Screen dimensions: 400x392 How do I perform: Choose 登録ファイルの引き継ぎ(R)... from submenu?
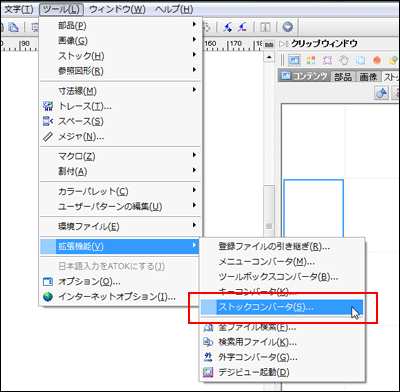coord(282,246)
